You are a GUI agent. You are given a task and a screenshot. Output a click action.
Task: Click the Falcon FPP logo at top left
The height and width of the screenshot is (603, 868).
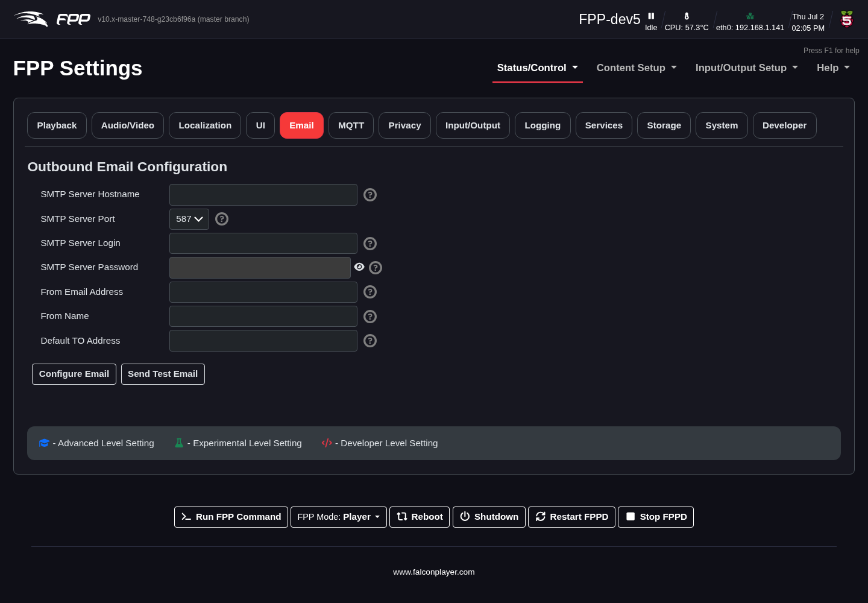pyautogui.click(x=52, y=19)
